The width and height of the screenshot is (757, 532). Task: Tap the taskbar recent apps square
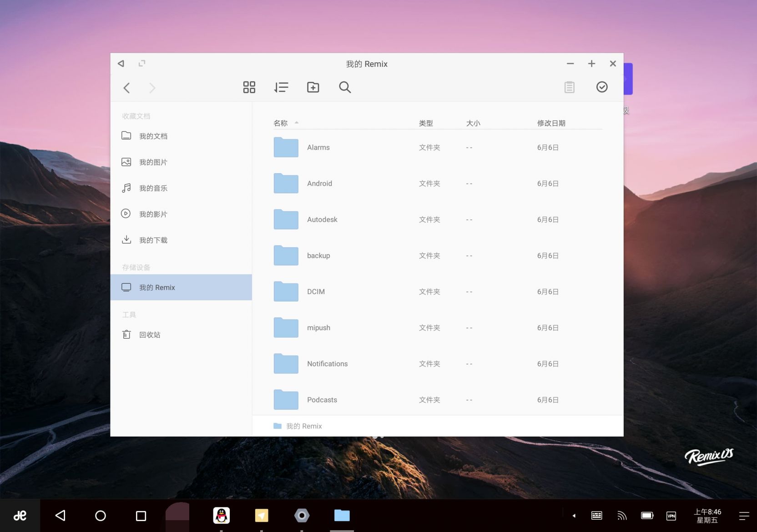tap(141, 516)
